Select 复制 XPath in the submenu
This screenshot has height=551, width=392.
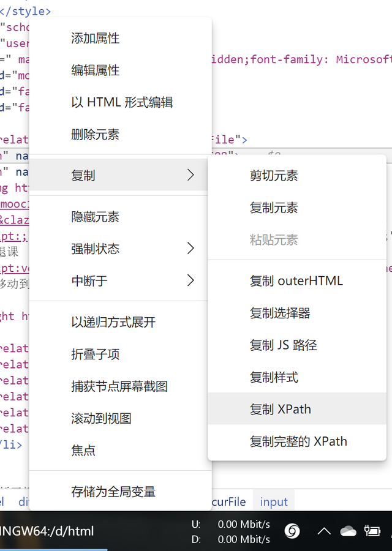point(280,409)
